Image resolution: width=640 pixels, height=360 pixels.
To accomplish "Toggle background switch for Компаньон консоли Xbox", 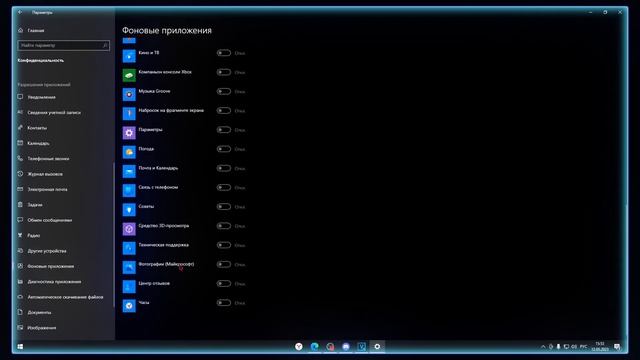I will 224,72.
